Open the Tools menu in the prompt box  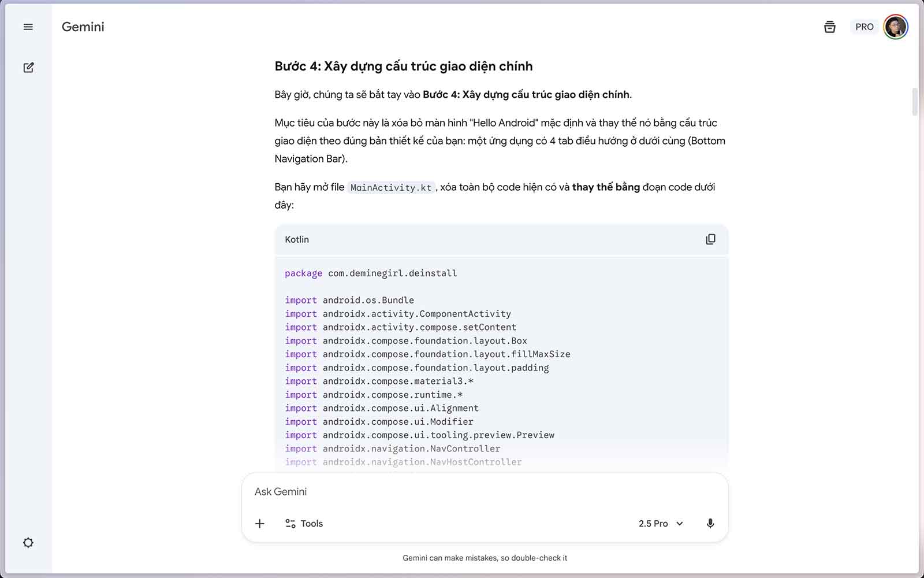pyautogui.click(x=304, y=523)
